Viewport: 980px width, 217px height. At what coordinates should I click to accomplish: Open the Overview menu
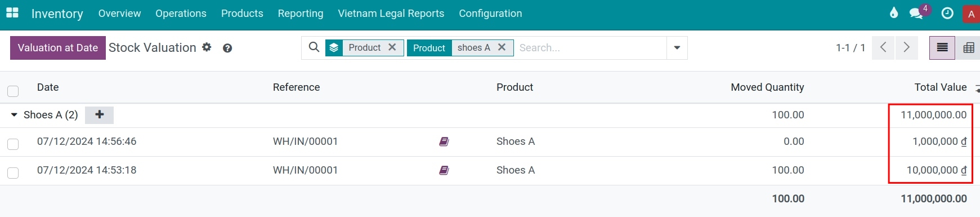tap(119, 14)
